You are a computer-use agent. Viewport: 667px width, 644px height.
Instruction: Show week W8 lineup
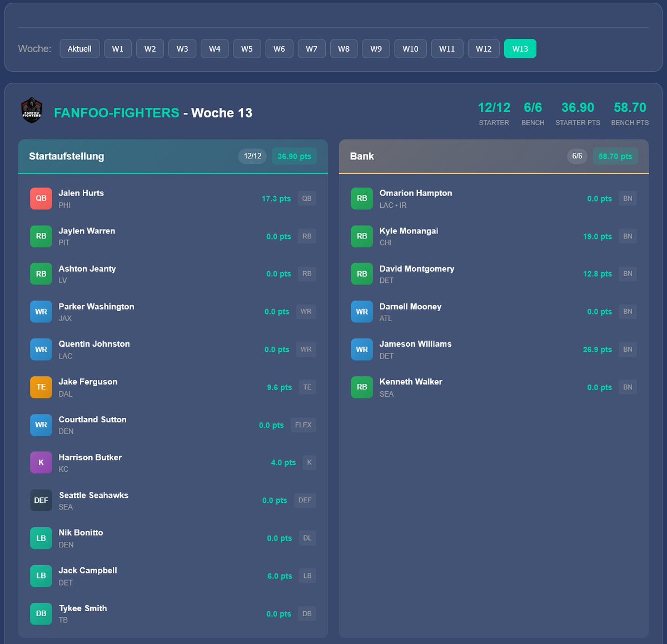pyautogui.click(x=344, y=49)
